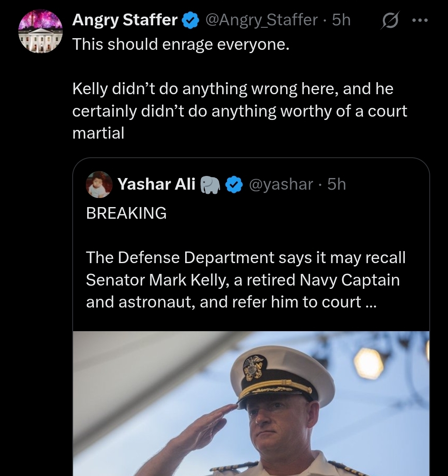Click the BREAKING headline text
448x476 pixels.
pyautogui.click(x=126, y=213)
